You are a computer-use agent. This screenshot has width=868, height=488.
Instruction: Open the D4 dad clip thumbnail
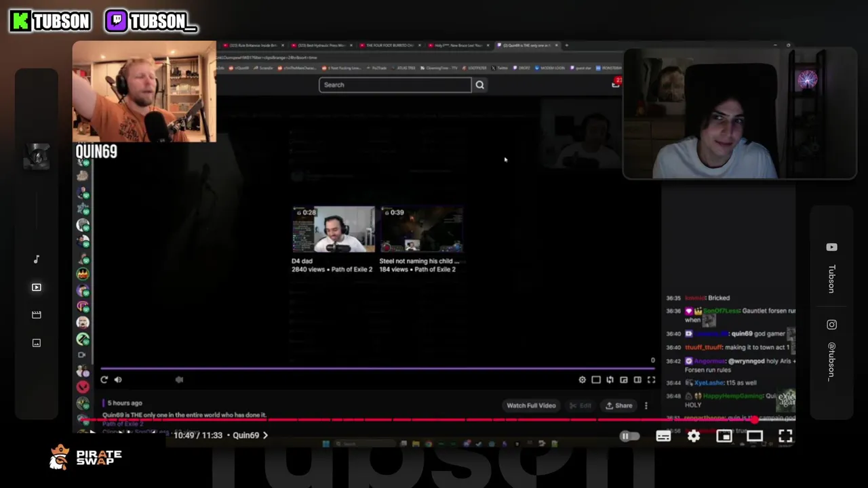pyautogui.click(x=333, y=229)
